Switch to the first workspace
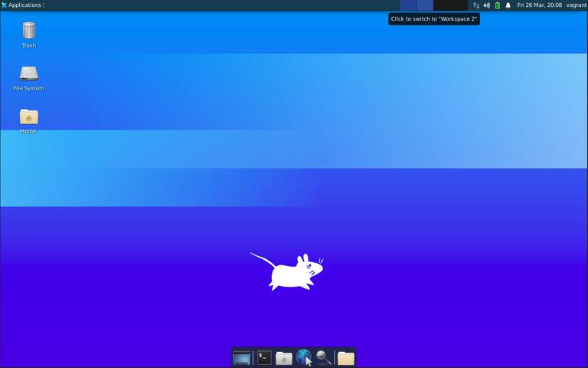588x368 pixels. 408,5
